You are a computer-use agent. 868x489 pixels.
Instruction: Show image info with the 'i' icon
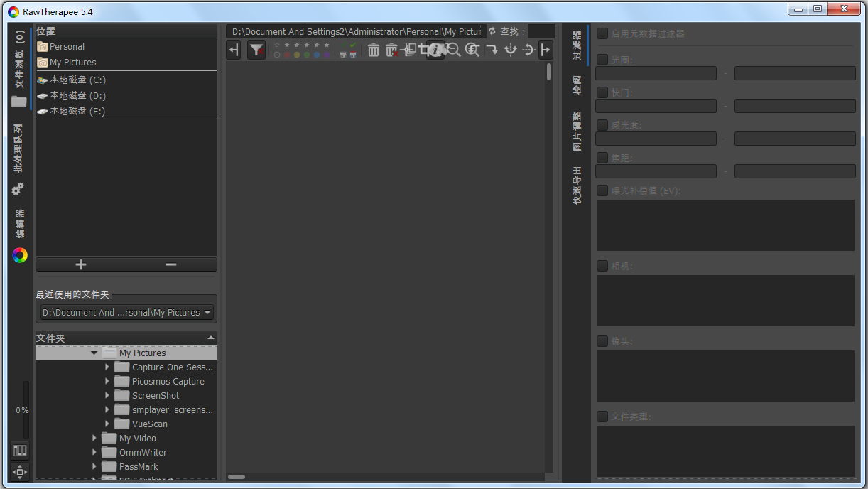pyautogui.click(x=435, y=50)
